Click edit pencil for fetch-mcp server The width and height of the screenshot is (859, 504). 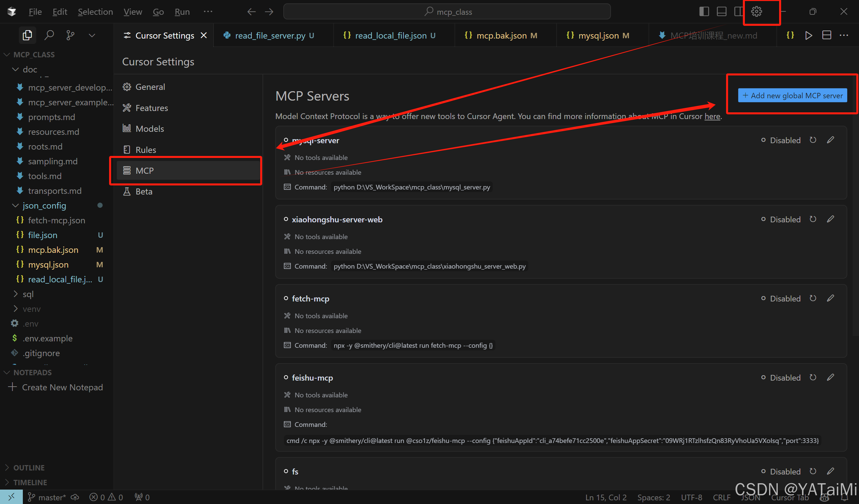830,298
